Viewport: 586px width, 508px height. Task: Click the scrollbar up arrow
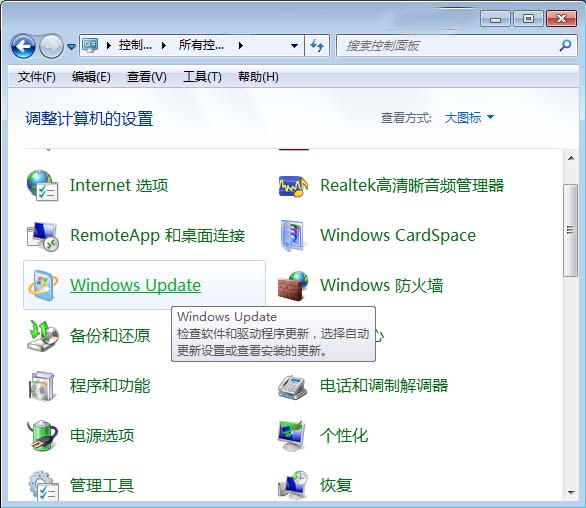(x=571, y=158)
